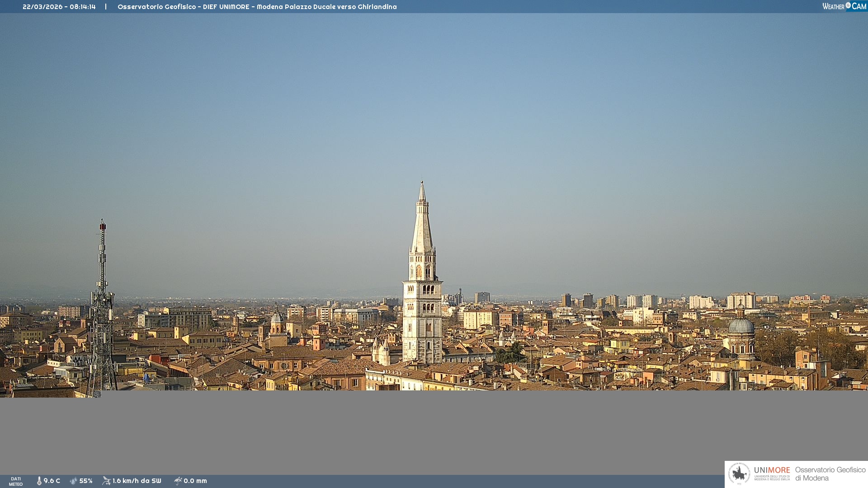Click the WeatherCam logo top right
The image size is (868, 488).
tap(844, 6)
